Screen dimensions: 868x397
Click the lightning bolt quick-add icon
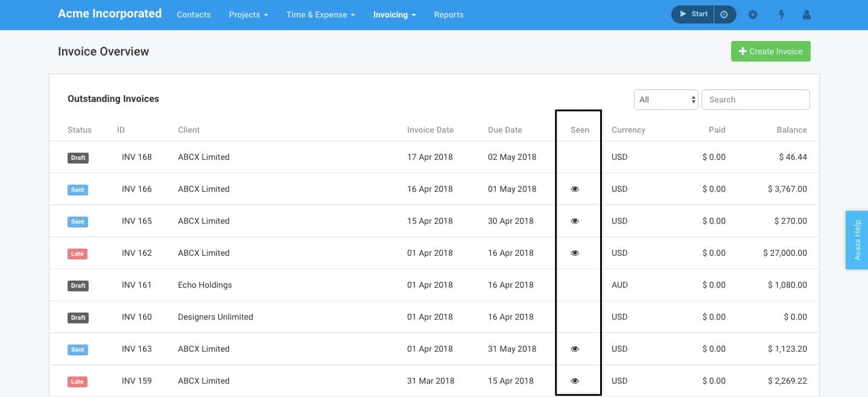[x=781, y=14]
